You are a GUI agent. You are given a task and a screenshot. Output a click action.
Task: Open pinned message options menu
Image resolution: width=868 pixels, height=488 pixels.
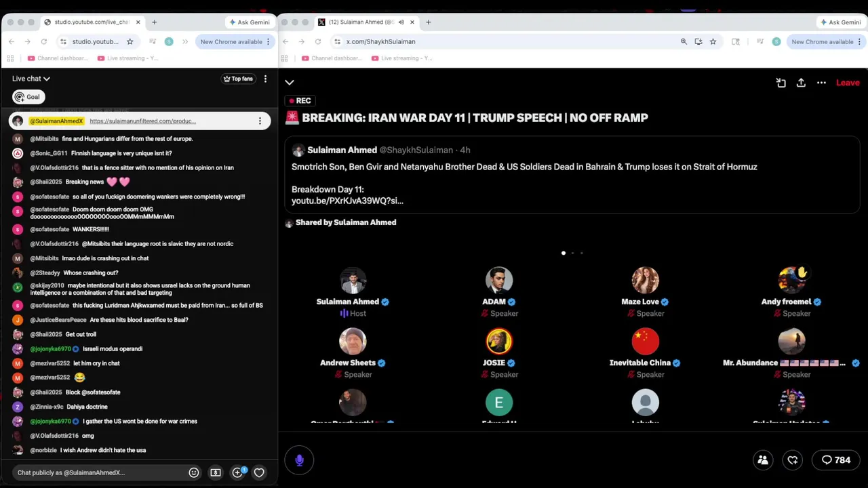(260, 121)
